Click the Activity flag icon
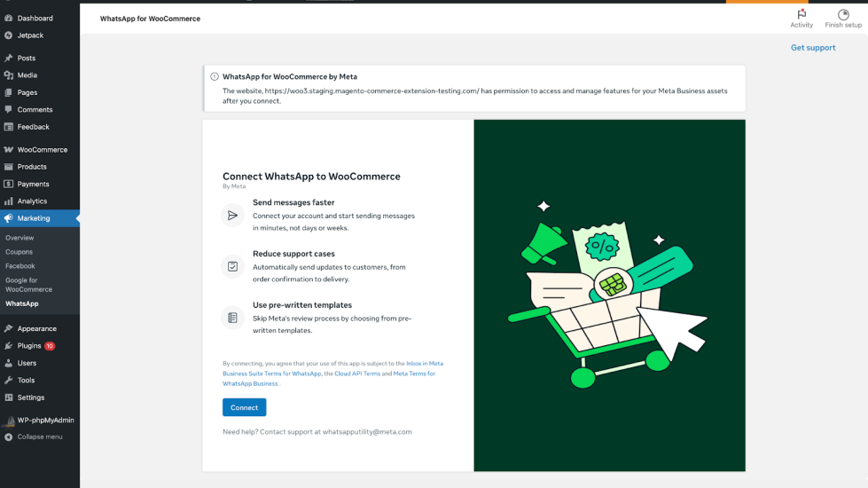Image resolution: width=868 pixels, height=488 pixels. click(x=802, y=14)
